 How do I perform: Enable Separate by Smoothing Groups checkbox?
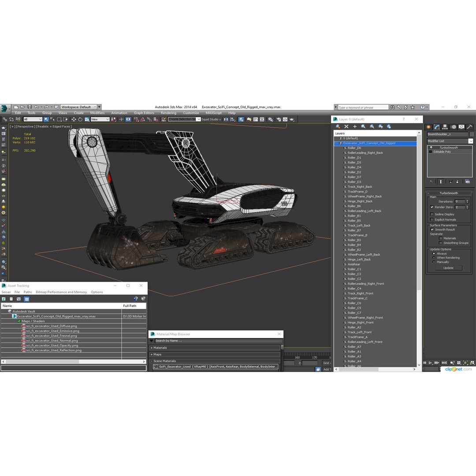tap(441, 243)
